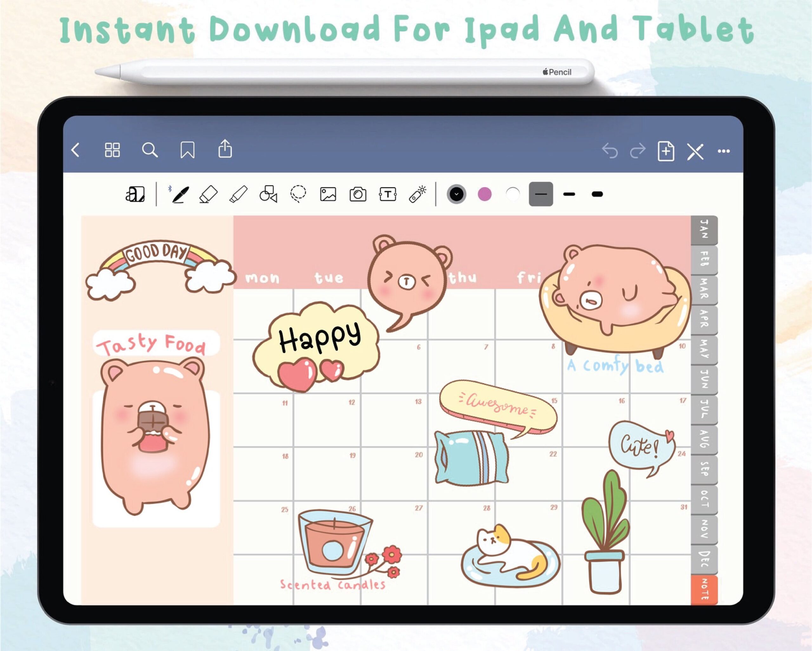Go to the OCT month tab
Image resolution: width=812 pixels, height=651 pixels.
click(x=704, y=500)
